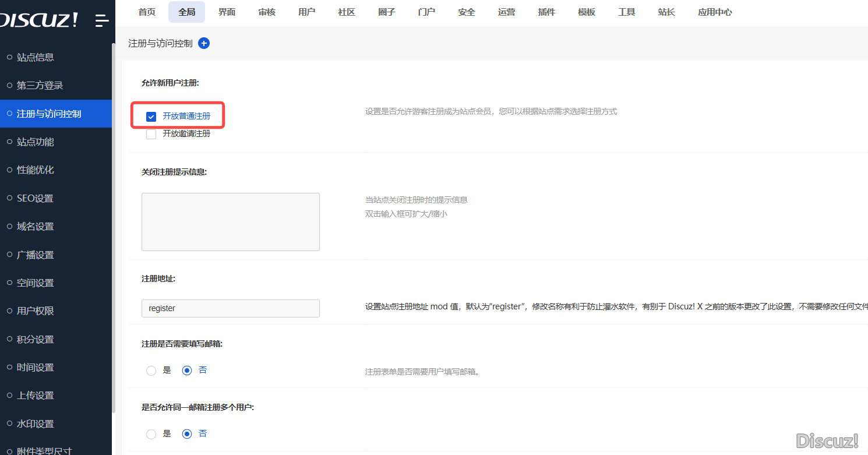Switch to the 用户 top tab
The height and width of the screenshot is (455, 868).
[306, 12]
